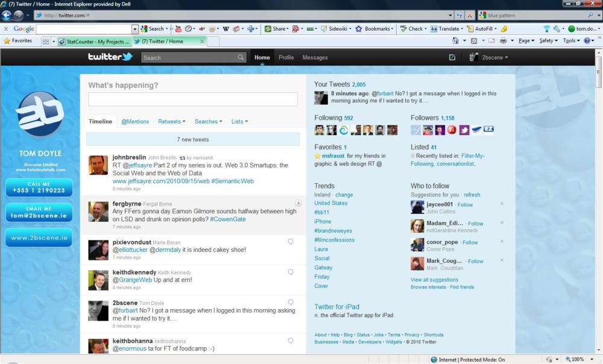Click the What's happening tweet box
The height and width of the screenshot is (364, 603).
[x=193, y=99]
